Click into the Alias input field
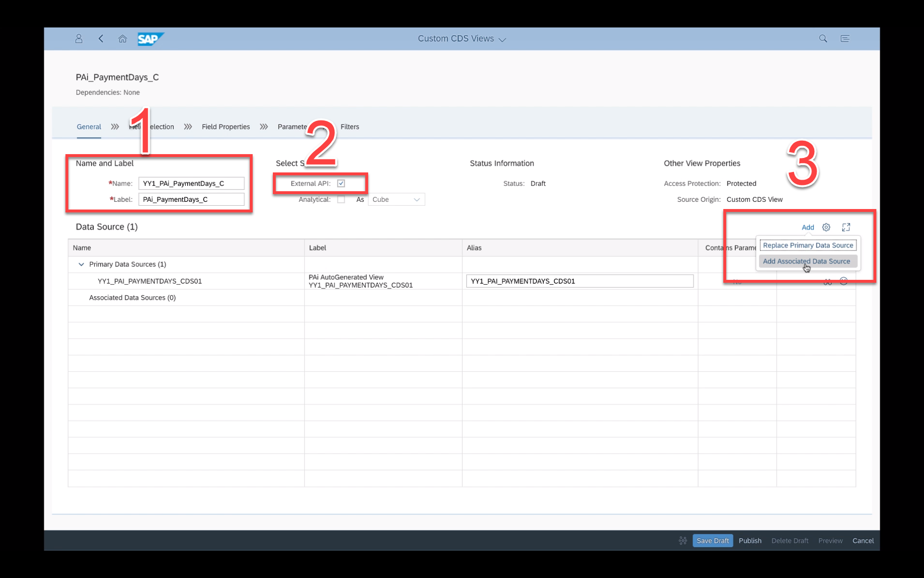This screenshot has height=578, width=924. pos(579,281)
